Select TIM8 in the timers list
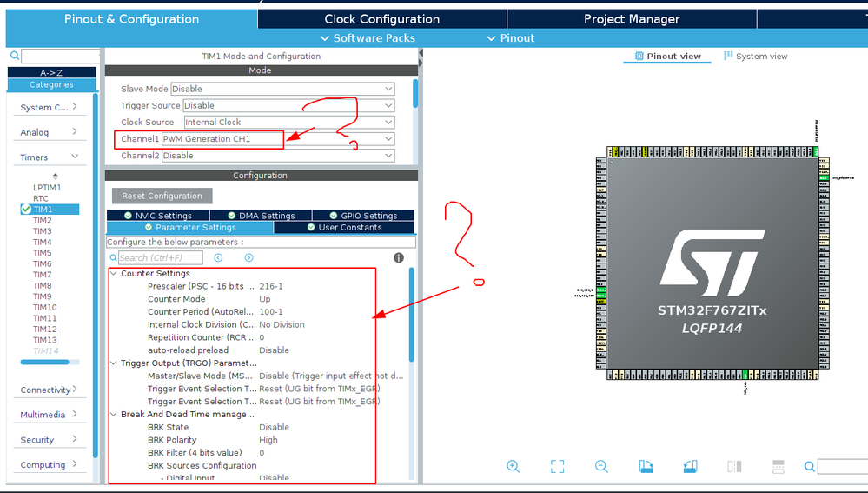The width and height of the screenshot is (868, 493). click(42, 285)
